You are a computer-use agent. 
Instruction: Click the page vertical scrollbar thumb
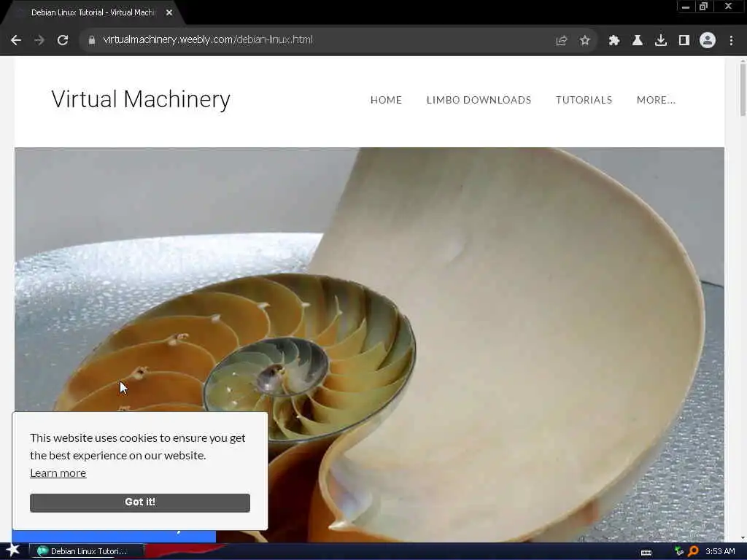coord(743,90)
